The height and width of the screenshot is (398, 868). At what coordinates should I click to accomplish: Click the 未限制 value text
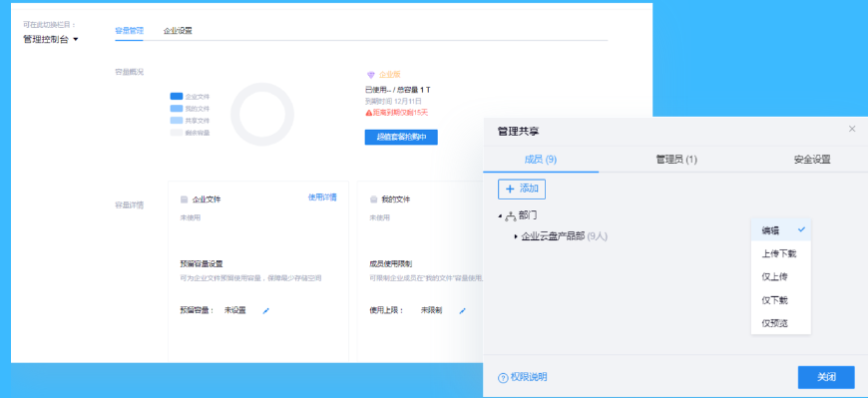point(431,310)
